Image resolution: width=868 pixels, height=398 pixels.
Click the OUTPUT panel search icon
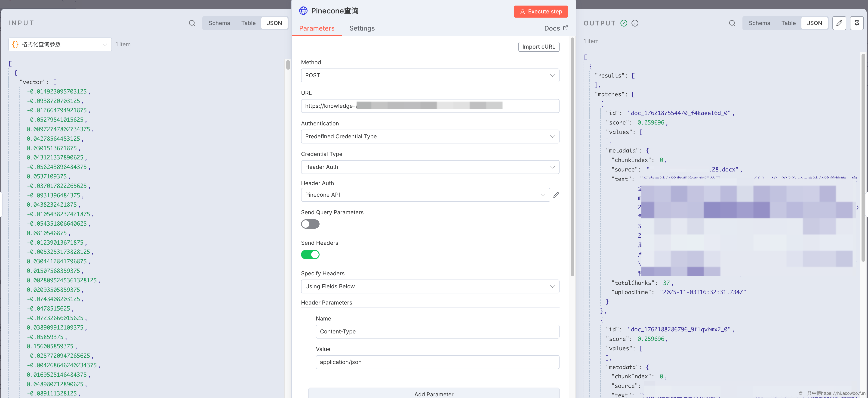[x=732, y=23]
